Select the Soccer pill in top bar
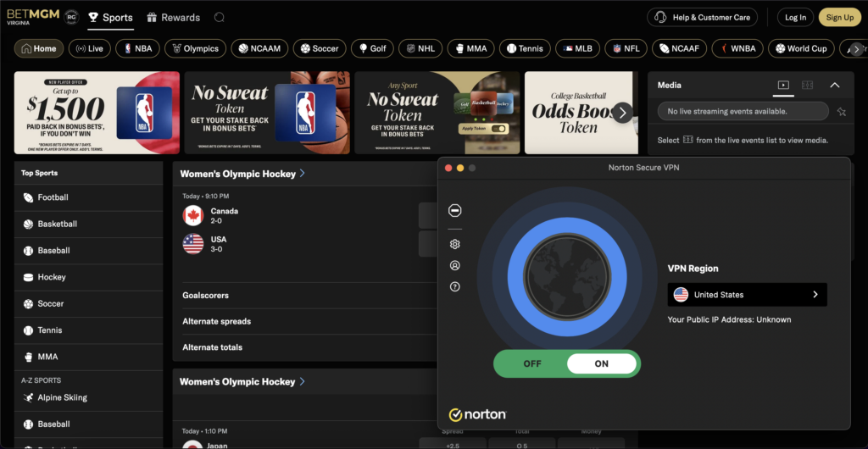This screenshot has width=868, height=449. [x=320, y=48]
